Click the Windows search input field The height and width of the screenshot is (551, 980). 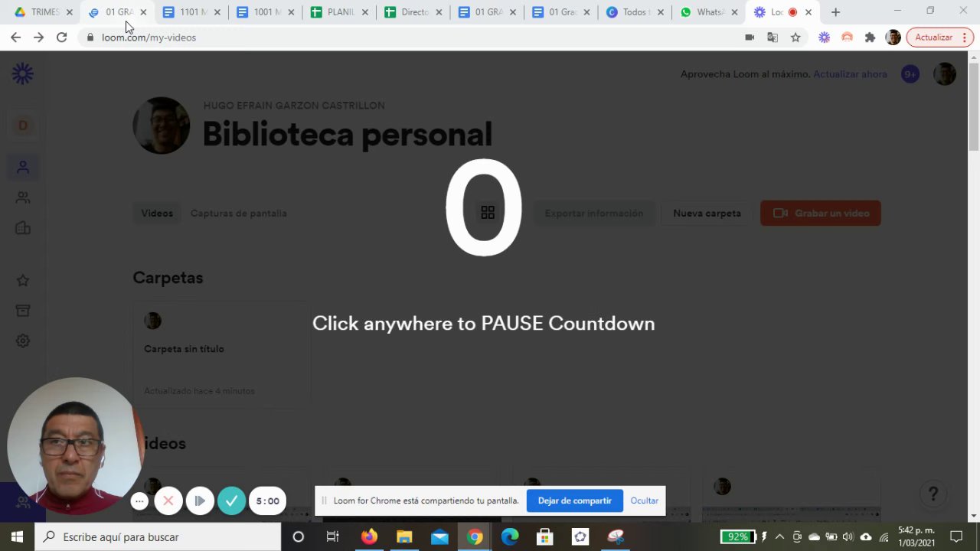(158, 537)
